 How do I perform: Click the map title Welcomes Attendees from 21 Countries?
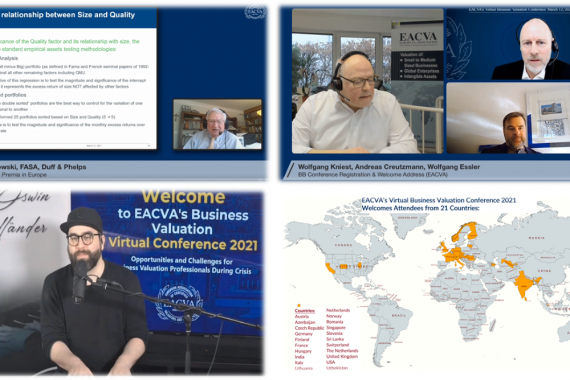[420, 208]
